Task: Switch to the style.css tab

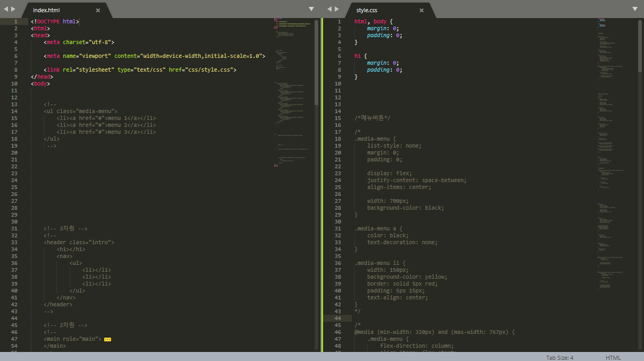Action: [x=391, y=10]
